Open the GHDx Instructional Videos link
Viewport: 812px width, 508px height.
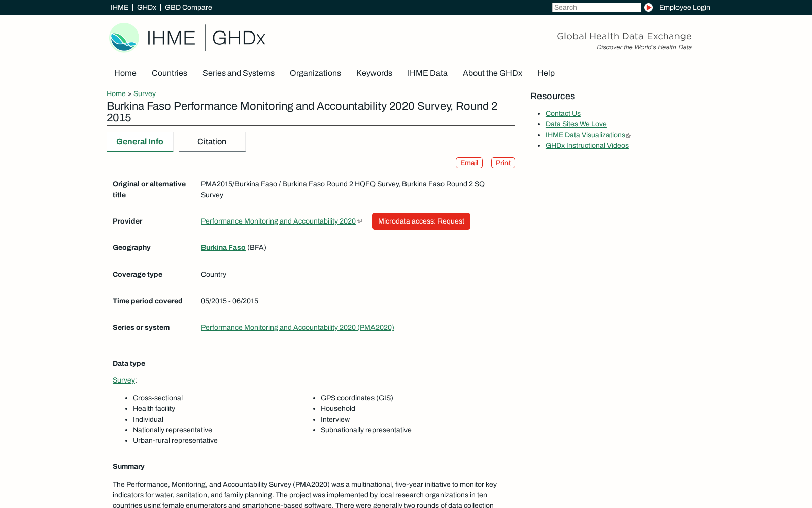pyautogui.click(x=587, y=146)
